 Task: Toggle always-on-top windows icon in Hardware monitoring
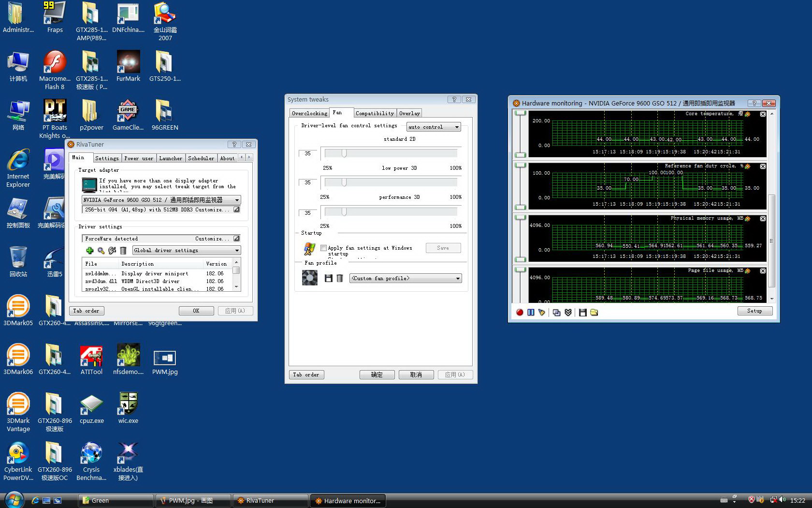(557, 313)
